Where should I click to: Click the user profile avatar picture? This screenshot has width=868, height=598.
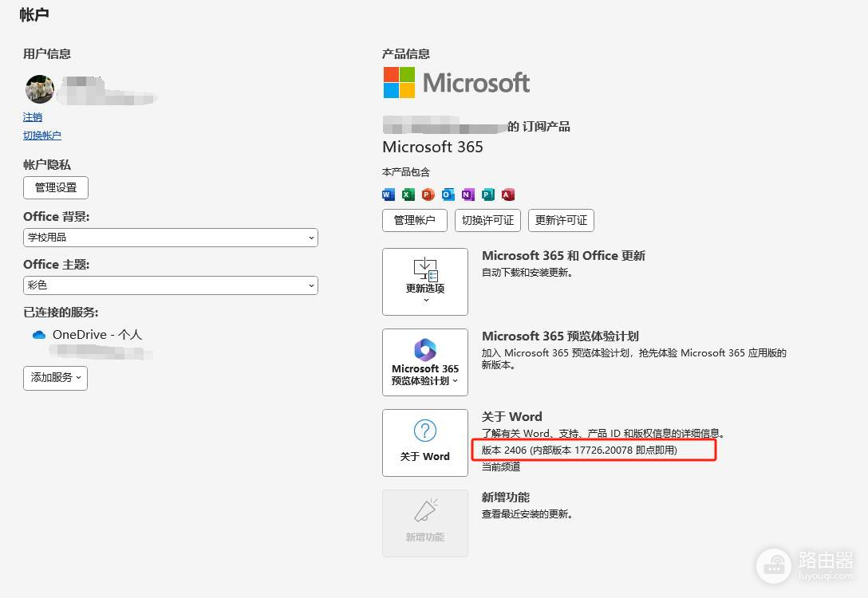[40, 89]
